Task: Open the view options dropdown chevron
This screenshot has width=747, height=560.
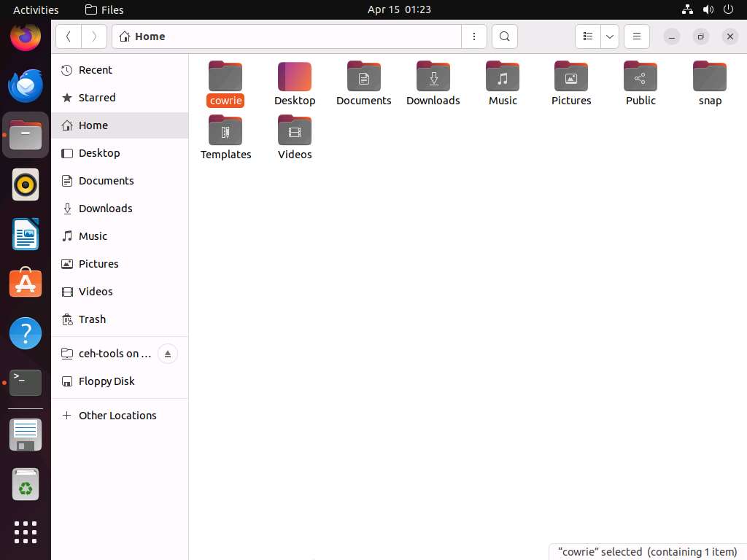Action: point(610,36)
